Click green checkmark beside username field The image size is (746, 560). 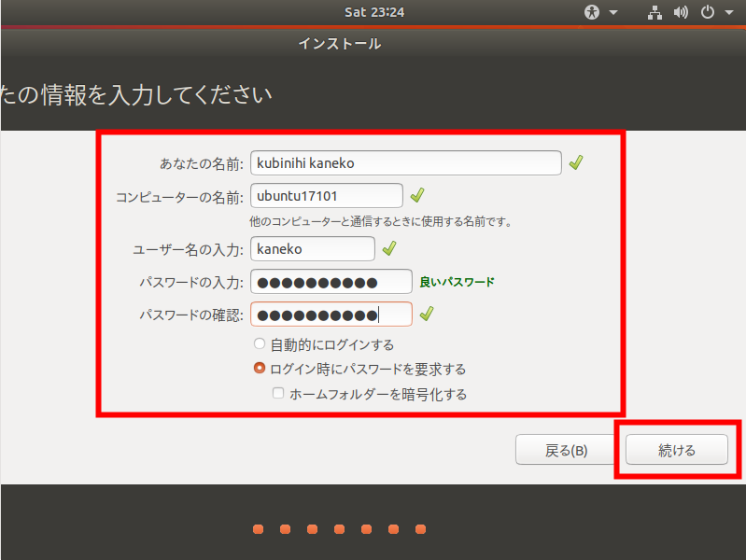389,248
